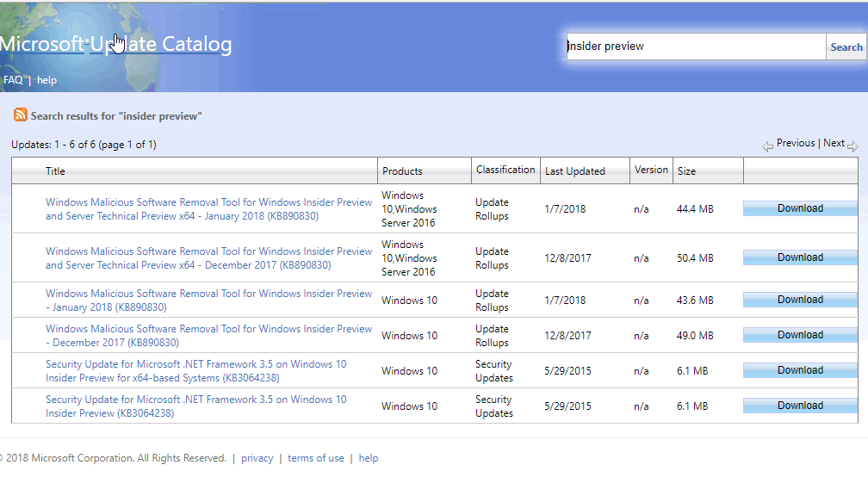This screenshot has width=868, height=502.
Task: Open x64 January 2018 KB890830 update link
Action: [208, 209]
